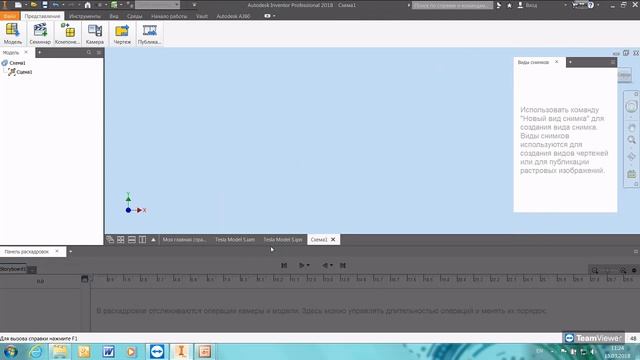
Task: Click the New file icon in quick access
Action: (x=18, y=5)
